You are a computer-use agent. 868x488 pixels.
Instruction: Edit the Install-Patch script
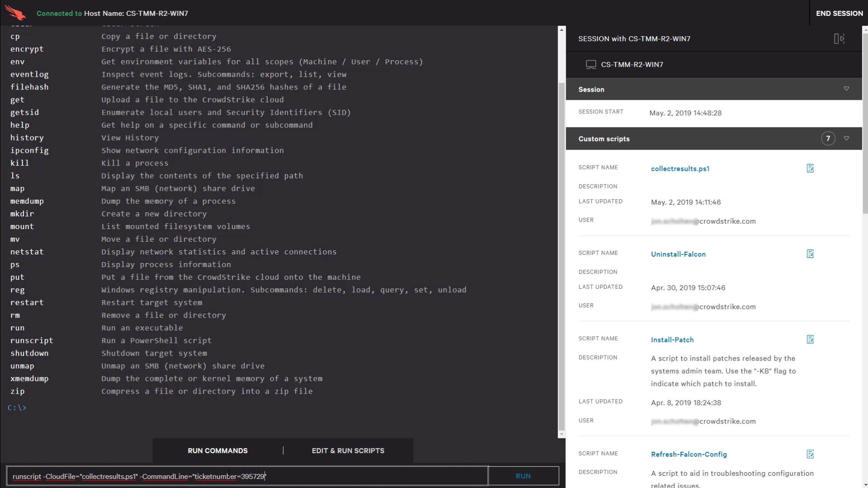tap(810, 339)
